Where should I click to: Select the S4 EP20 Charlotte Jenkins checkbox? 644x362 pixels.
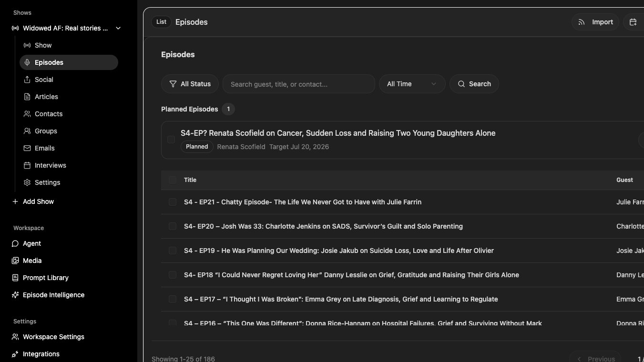(x=173, y=226)
